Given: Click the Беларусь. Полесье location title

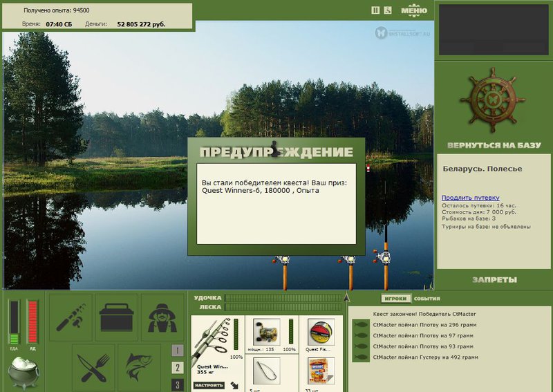Looking at the screenshot, I should click(482, 169).
